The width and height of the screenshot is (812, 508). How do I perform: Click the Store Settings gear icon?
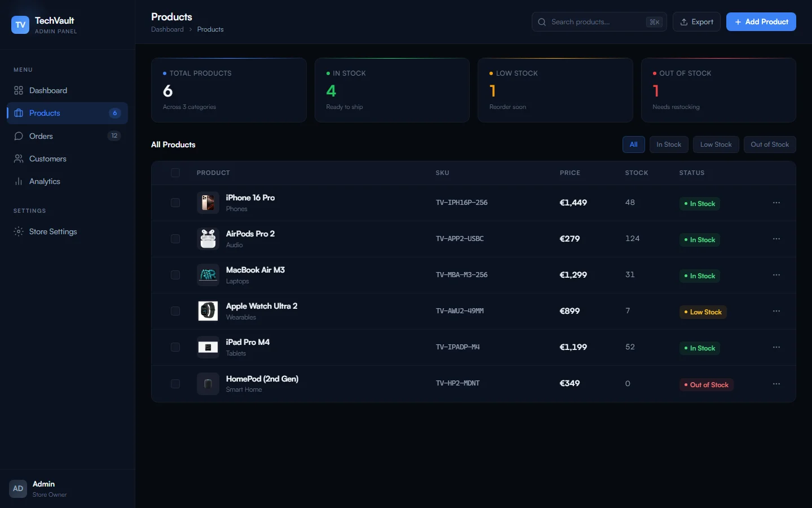pyautogui.click(x=19, y=231)
